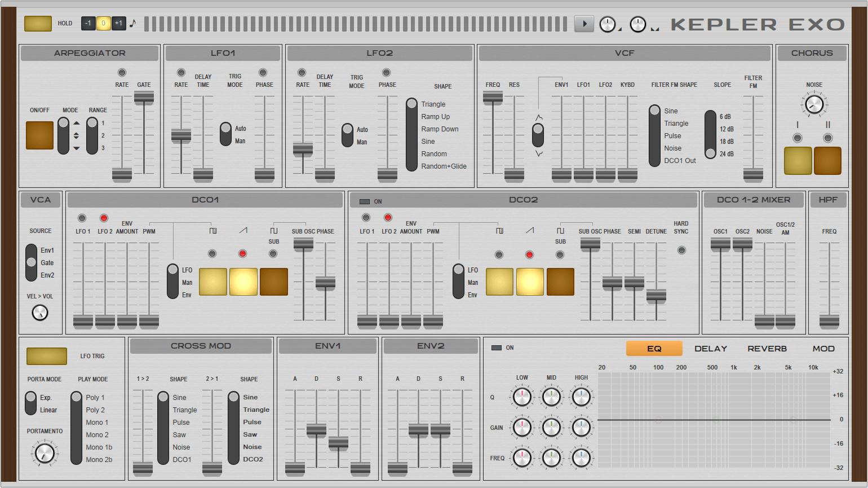Click the HARD SYNC indicator in DCO2
Screen dimensions: 868x488
point(681,250)
